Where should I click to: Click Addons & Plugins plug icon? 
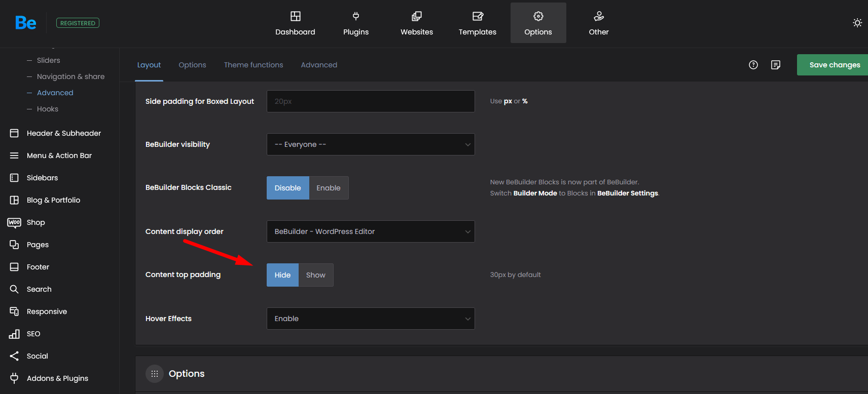point(14,378)
